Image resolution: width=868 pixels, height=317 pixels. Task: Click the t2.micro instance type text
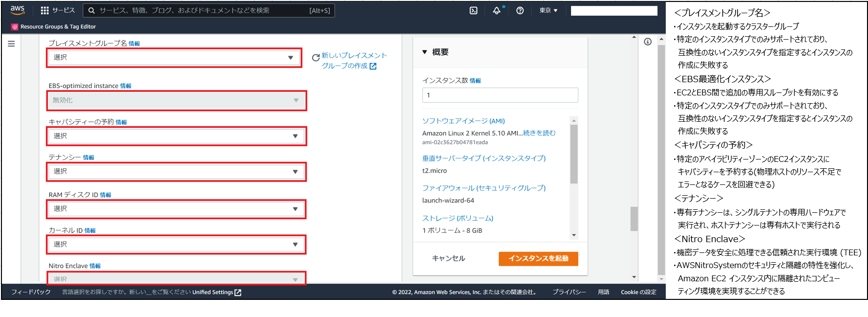pos(434,171)
